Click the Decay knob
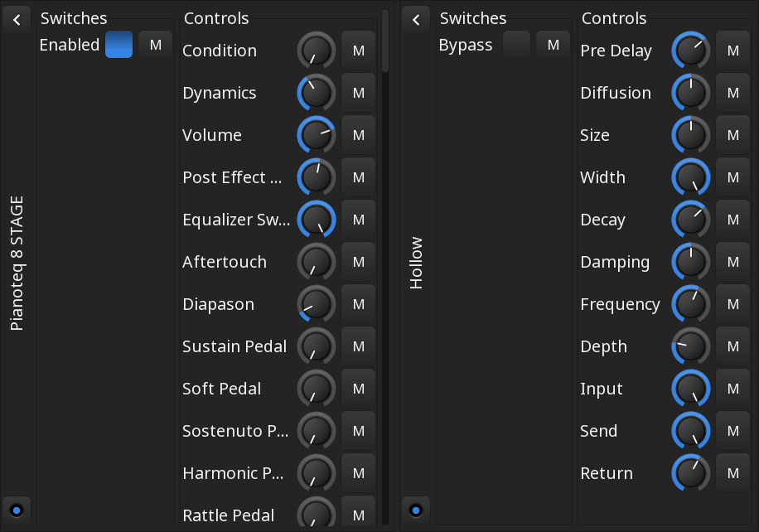This screenshot has width=759, height=532. 691,220
